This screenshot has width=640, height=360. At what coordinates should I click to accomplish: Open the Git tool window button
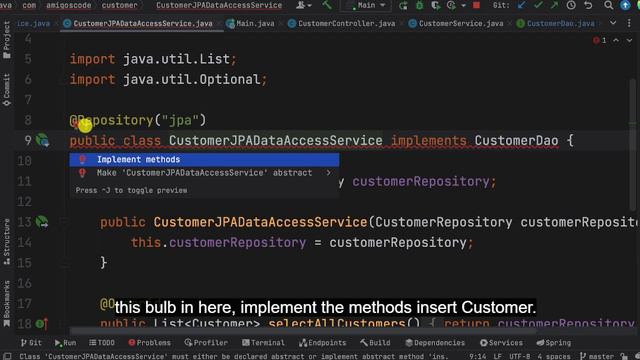[x=31, y=342]
